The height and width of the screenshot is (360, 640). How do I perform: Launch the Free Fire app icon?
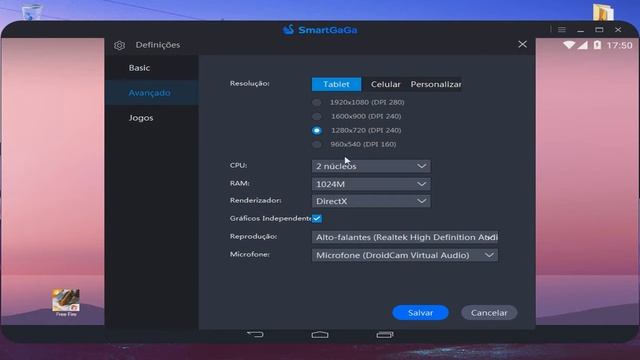pos(66,302)
